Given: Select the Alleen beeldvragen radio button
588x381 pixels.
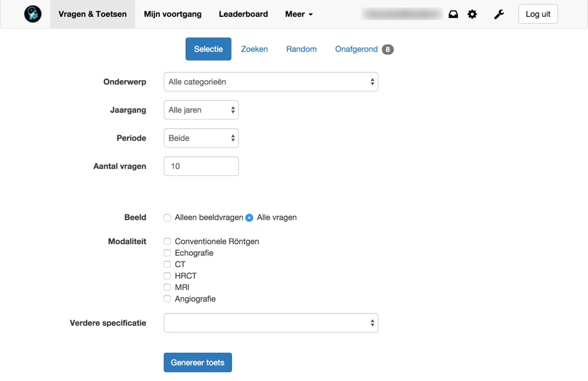Looking at the screenshot, I should (x=167, y=218).
